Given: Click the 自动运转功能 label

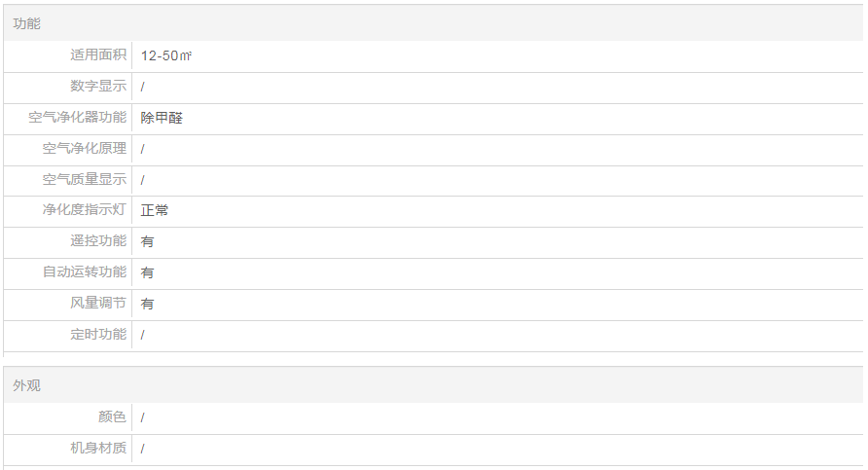Looking at the screenshot, I should tap(84, 272).
